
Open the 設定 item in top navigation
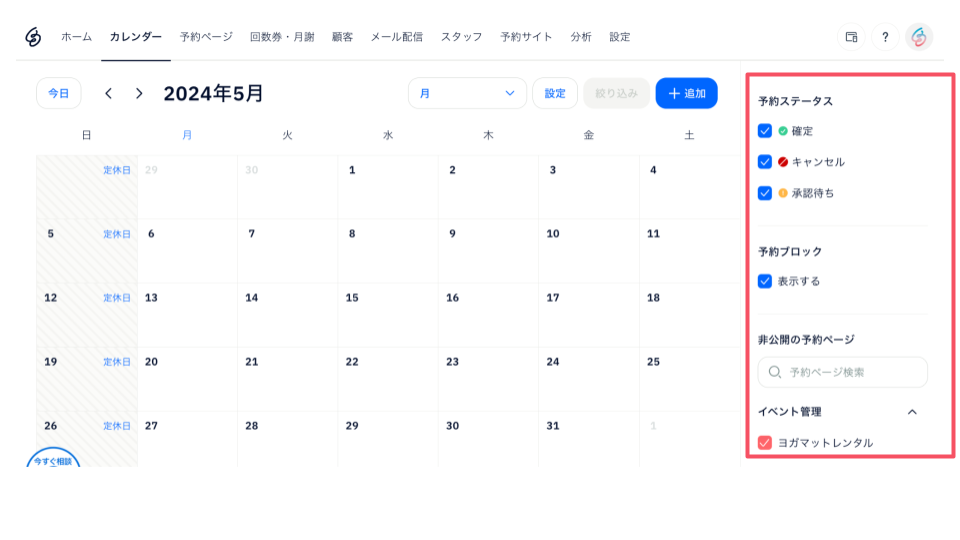pos(620,37)
